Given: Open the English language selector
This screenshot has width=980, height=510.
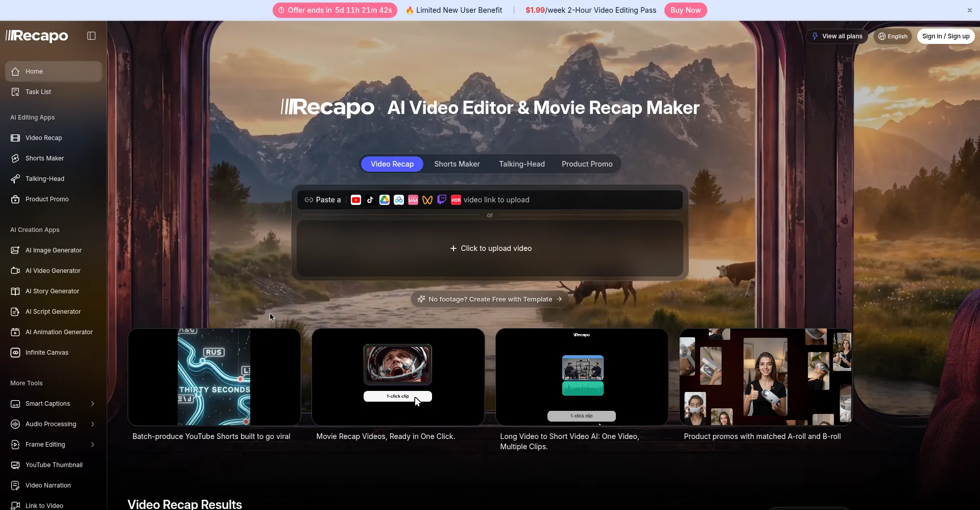Looking at the screenshot, I should tap(892, 36).
